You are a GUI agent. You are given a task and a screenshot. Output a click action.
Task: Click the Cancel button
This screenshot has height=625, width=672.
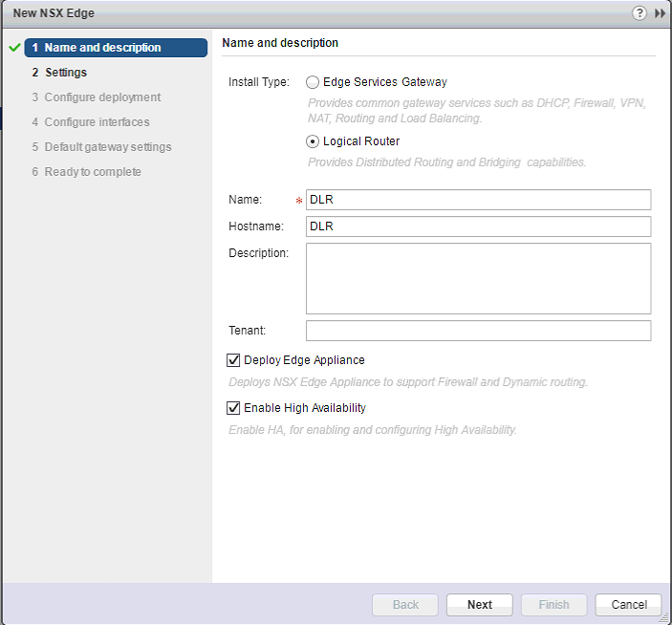[x=629, y=605]
